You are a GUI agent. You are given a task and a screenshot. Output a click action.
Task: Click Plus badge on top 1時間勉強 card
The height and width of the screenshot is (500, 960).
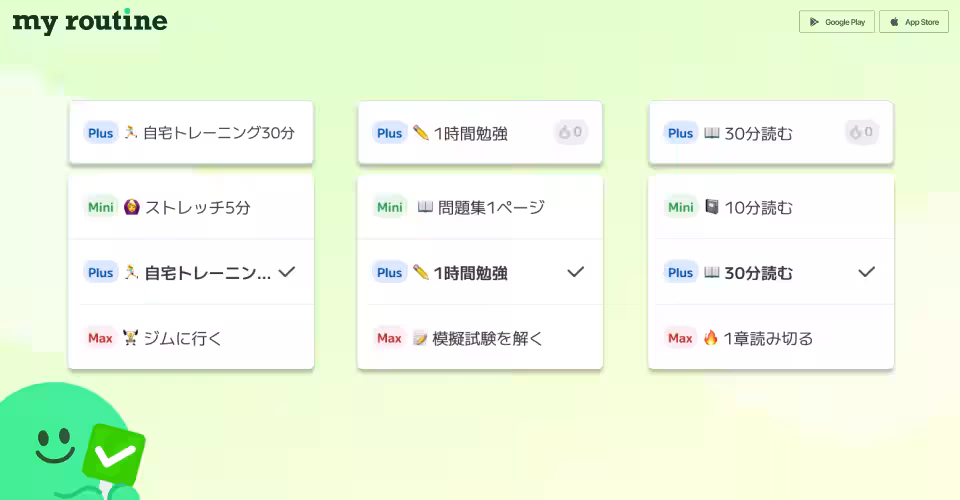[x=389, y=133]
